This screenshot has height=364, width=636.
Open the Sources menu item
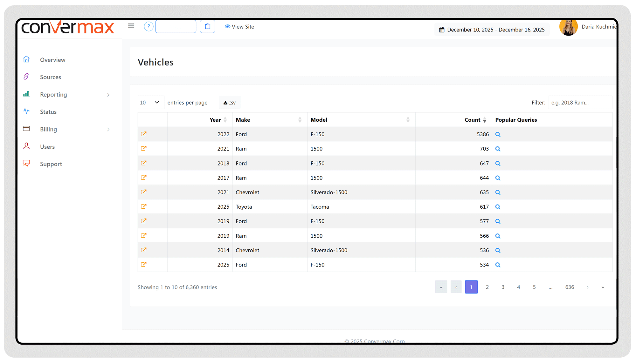[50, 77]
